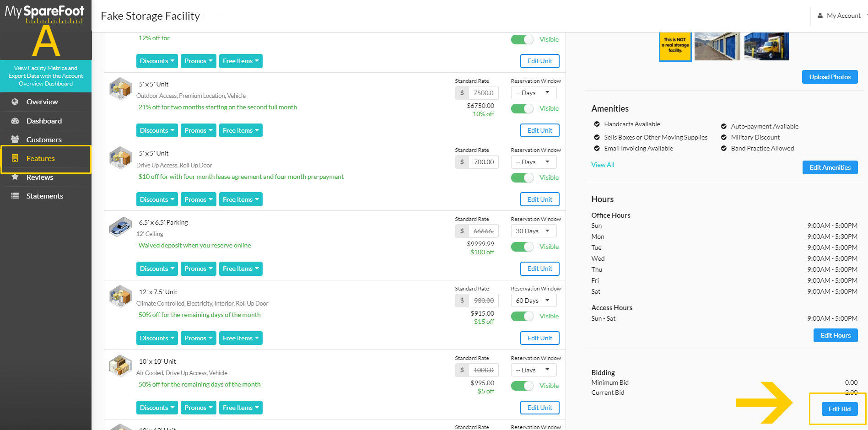Open Reservation Window dropdown for outdoor 5'x5' unit
Screen dimensions: 868x430
[534, 93]
